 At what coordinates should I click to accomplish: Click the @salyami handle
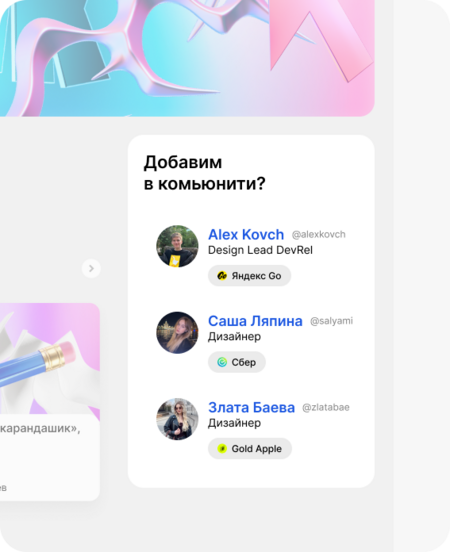point(331,321)
